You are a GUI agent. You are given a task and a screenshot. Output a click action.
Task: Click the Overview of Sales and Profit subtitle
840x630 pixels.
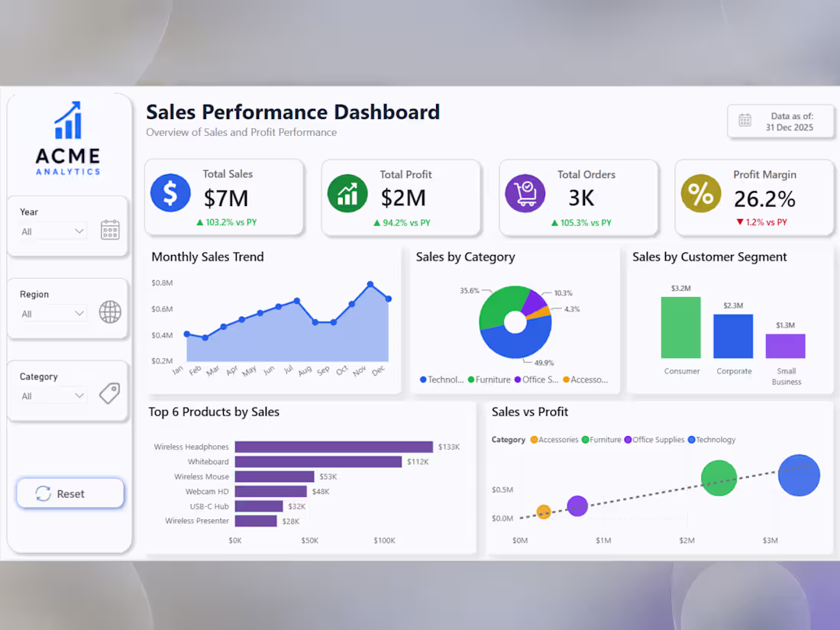pyautogui.click(x=241, y=132)
